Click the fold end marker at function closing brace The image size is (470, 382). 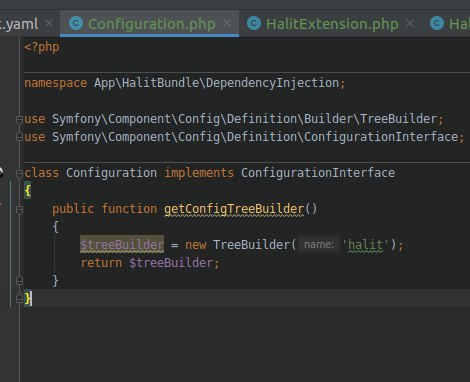[19, 281]
